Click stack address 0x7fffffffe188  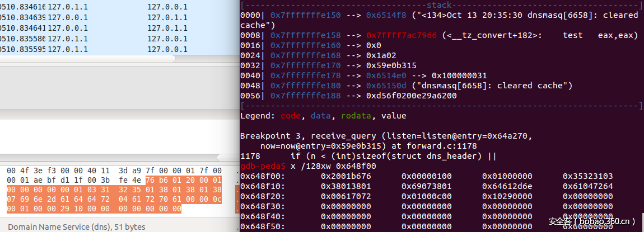coord(306,96)
